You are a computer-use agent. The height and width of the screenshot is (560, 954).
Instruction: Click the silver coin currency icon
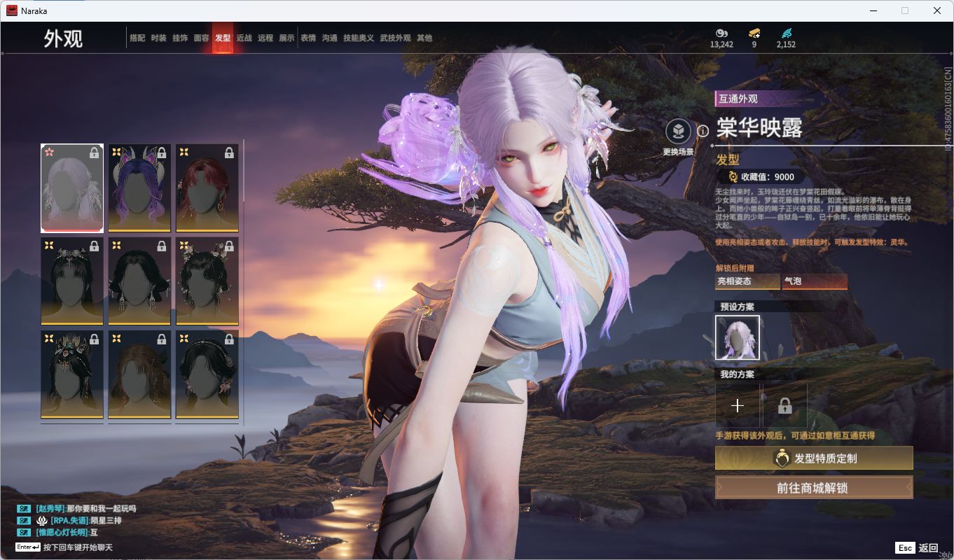[721, 33]
